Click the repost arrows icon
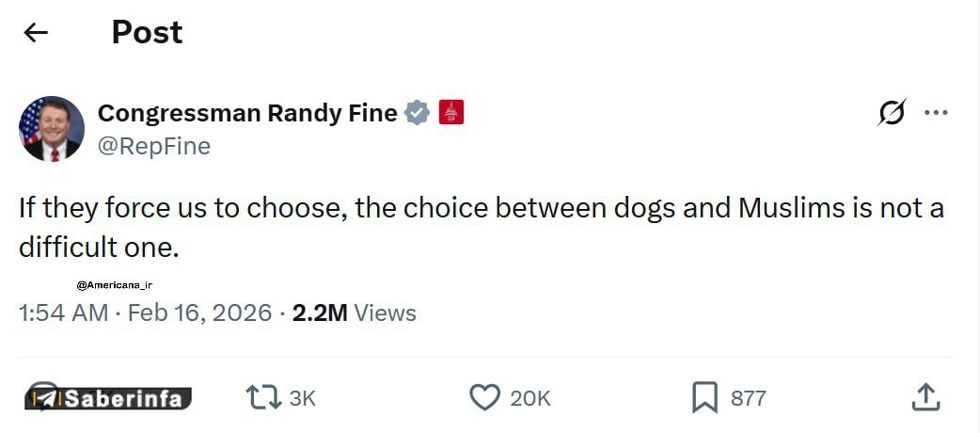Image resolution: width=980 pixels, height=433 pixels. (262, 398)
